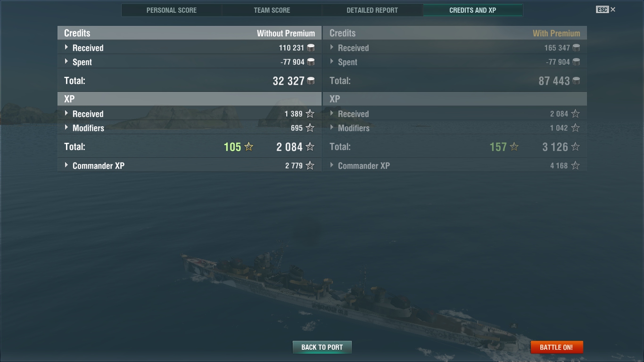Click the Back to Port button
Viewport: 644px width, 362px height.
point(322,347)
